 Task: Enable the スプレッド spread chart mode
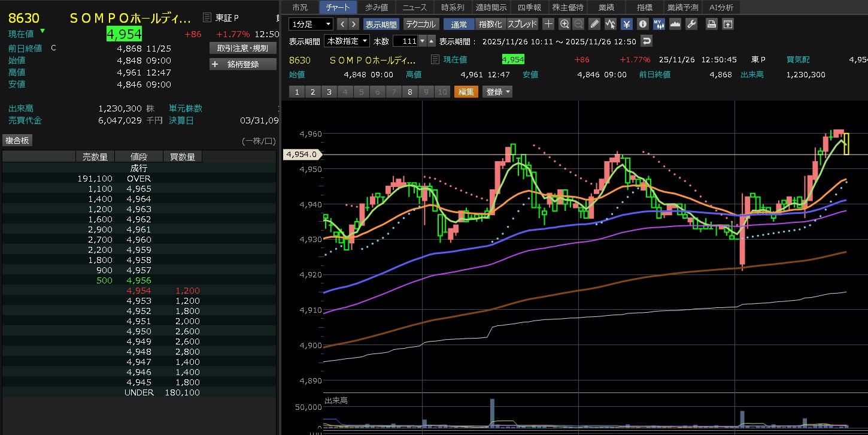point(523,24)
